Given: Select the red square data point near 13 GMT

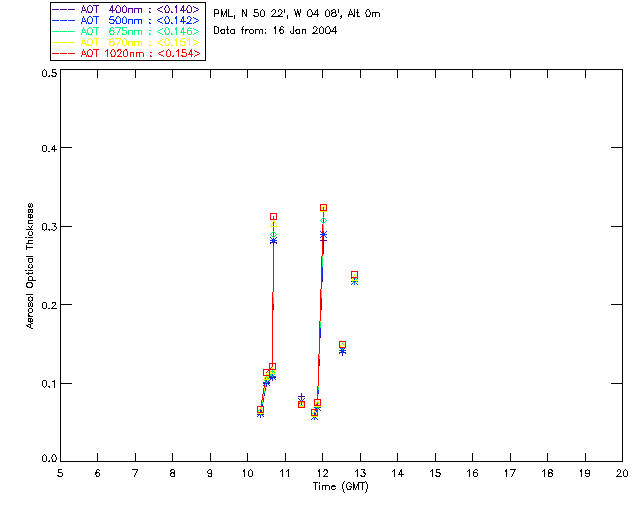Looking at the screenshot, I should pyautogui.click(x=354, y=275).
